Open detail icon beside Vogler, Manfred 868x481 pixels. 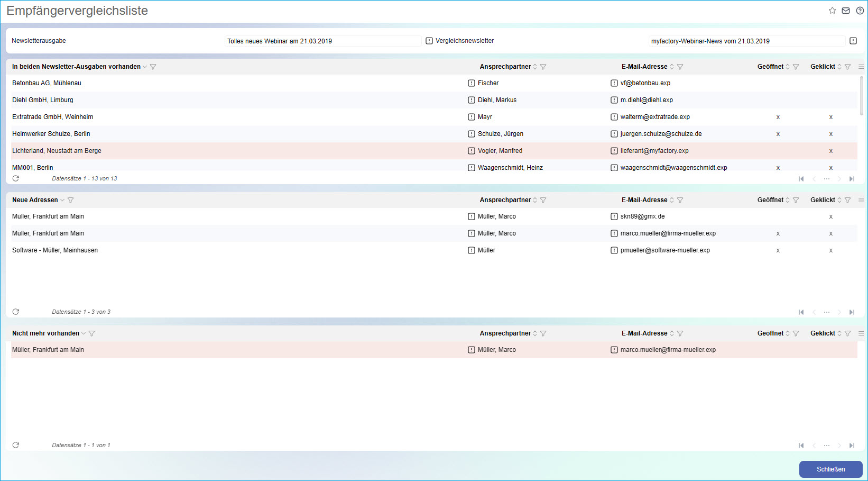[x=472, y=151]
